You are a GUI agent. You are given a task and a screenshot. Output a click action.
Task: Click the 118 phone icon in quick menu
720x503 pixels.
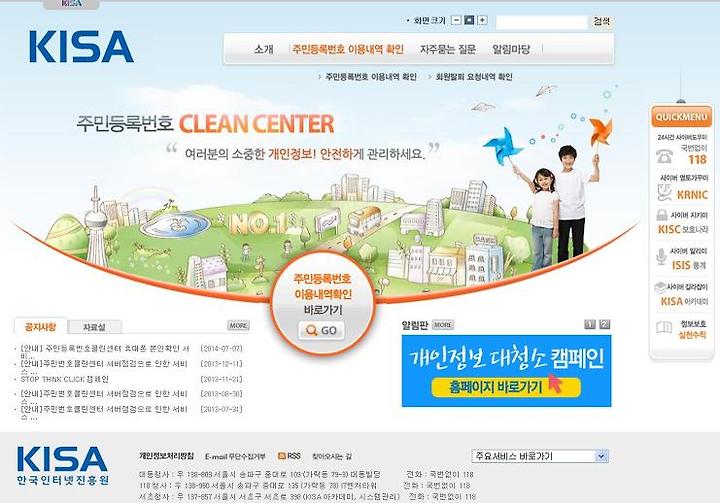664,156
